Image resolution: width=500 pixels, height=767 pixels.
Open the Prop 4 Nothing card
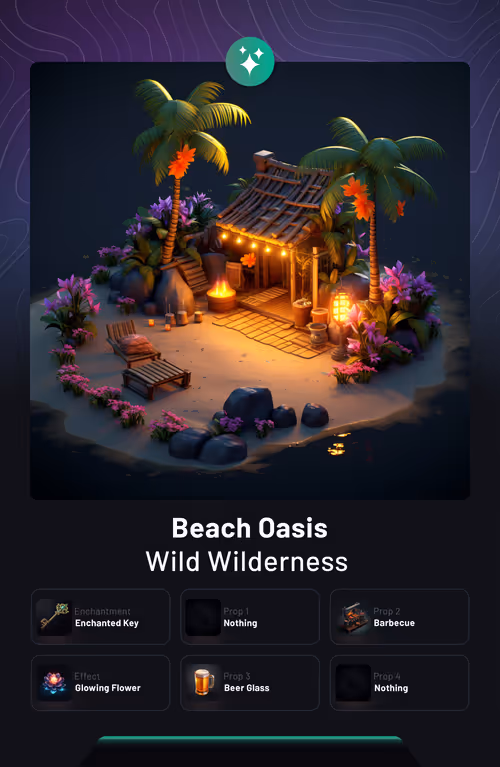400,683
